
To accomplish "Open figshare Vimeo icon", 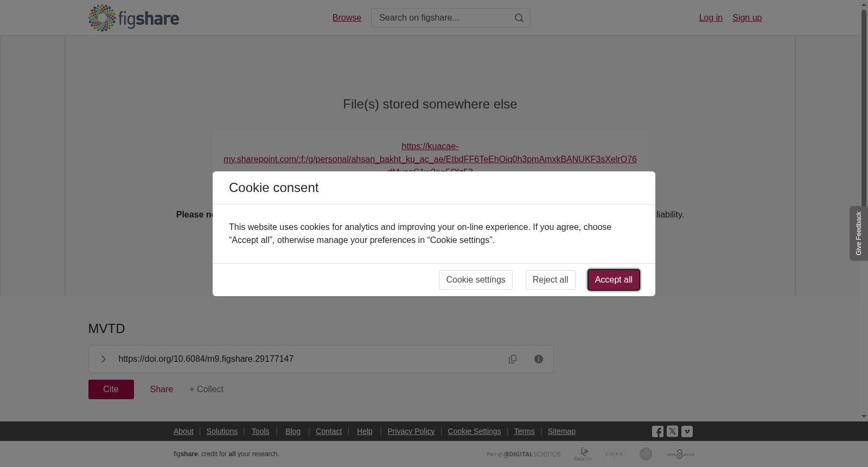I will pyautogui.click(x=687, y=431).
